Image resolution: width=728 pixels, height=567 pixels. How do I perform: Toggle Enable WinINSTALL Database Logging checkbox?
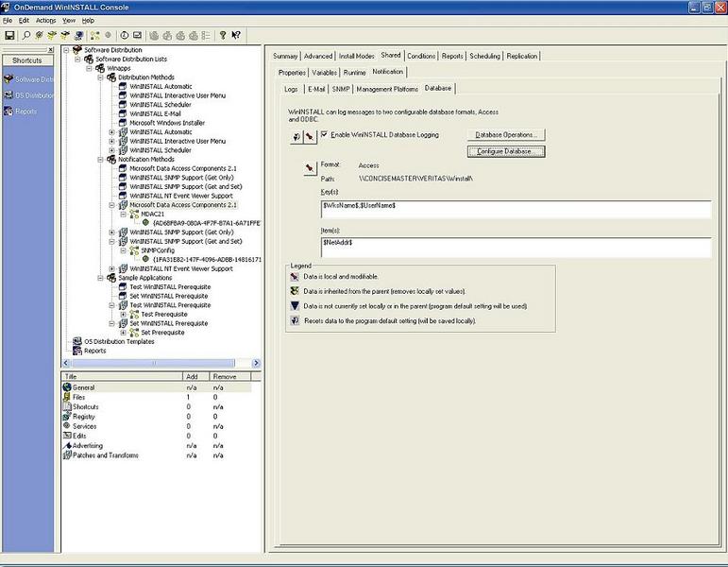click(x=324, y=134)
